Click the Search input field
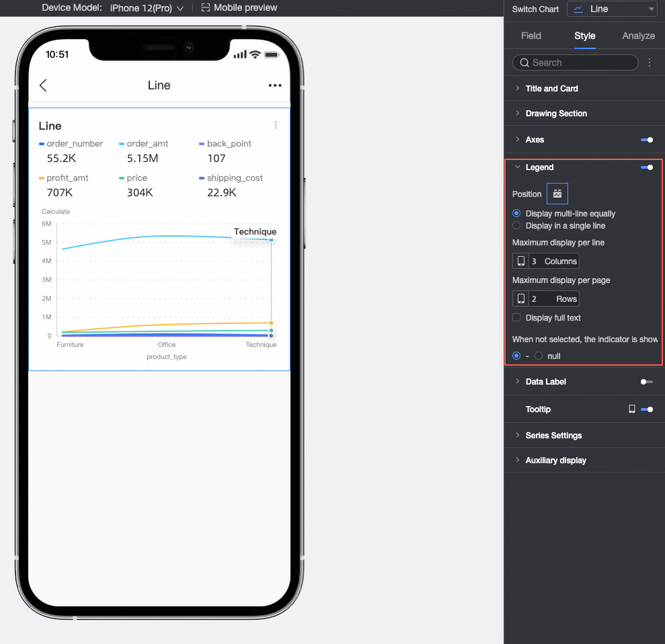Viewport: 665px width, 644px height. 576,63
